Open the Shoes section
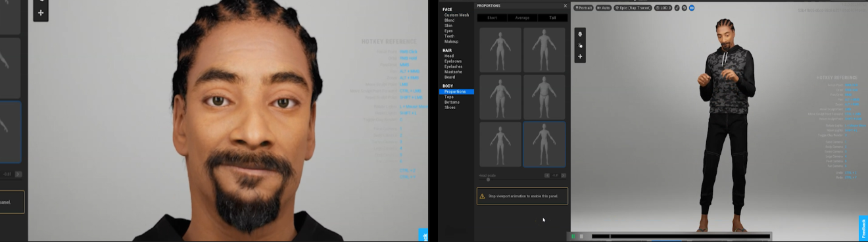The height and width of the screenshot is (242, 868). click(450, 107)
